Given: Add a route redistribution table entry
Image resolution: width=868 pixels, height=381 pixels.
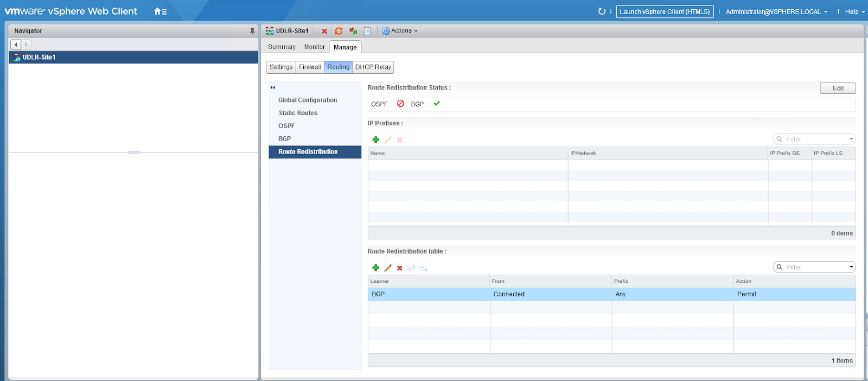Looking at the screenshot, I should 375,268.
